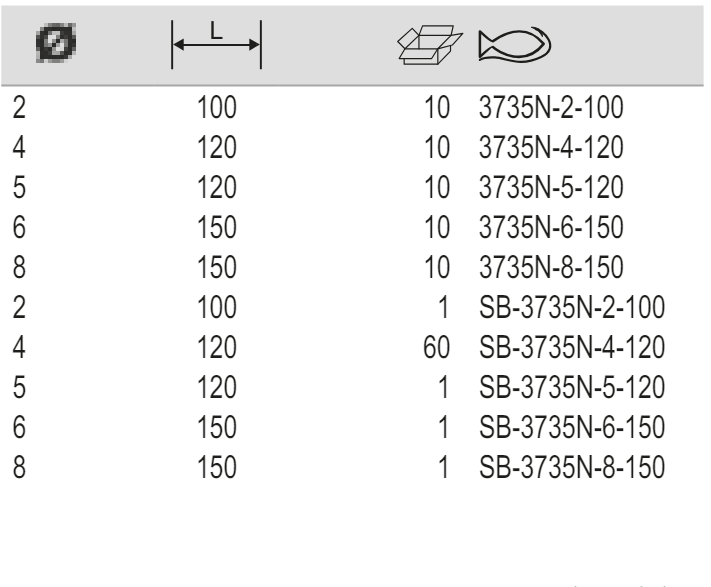Click length 100 in the first row
This screenshot has width=711, height=587.
(217, 106)
